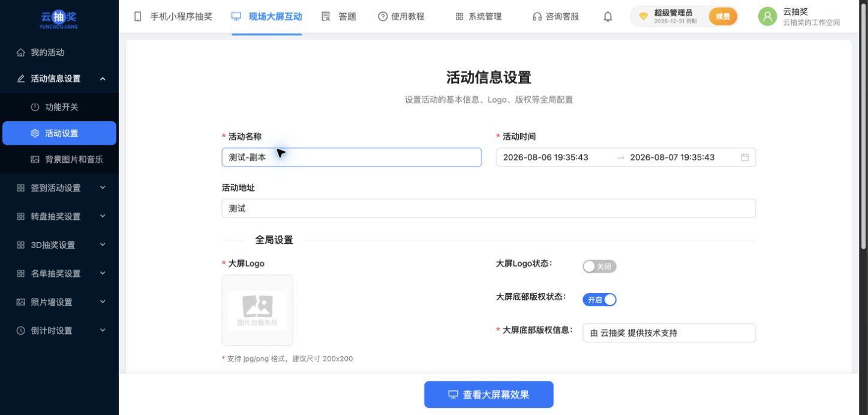Click the 云抽奖 account name

coord(795,11)
